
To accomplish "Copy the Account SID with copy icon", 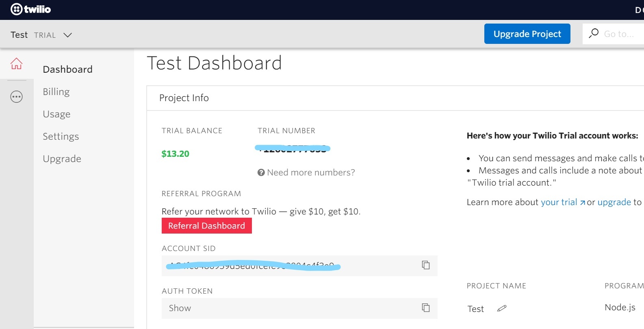I will click(425, 265).
